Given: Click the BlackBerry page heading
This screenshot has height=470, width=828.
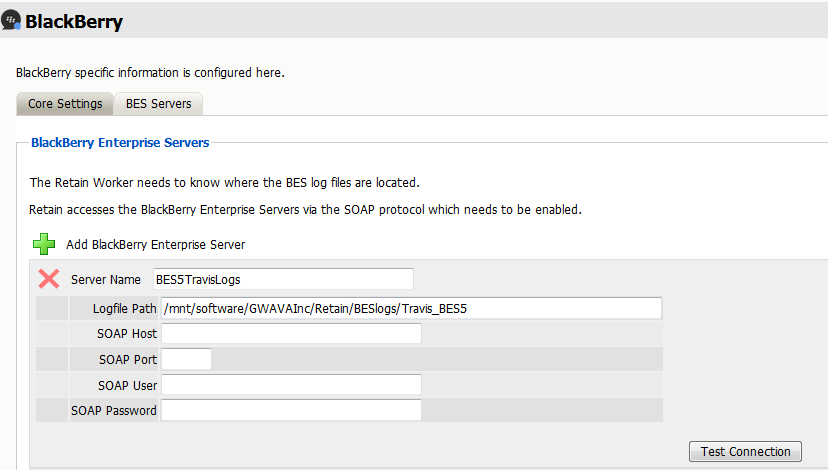Looking at the screenshot, I should [74, 20].
